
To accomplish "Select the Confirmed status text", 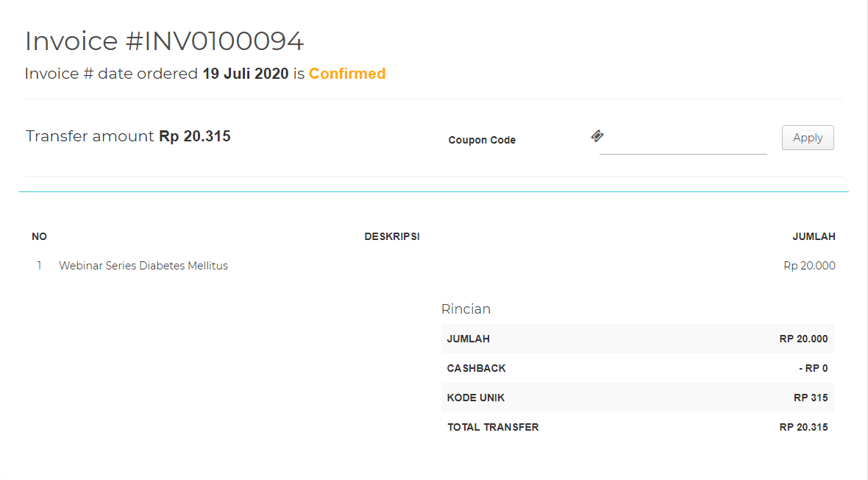I will (347, 74).
